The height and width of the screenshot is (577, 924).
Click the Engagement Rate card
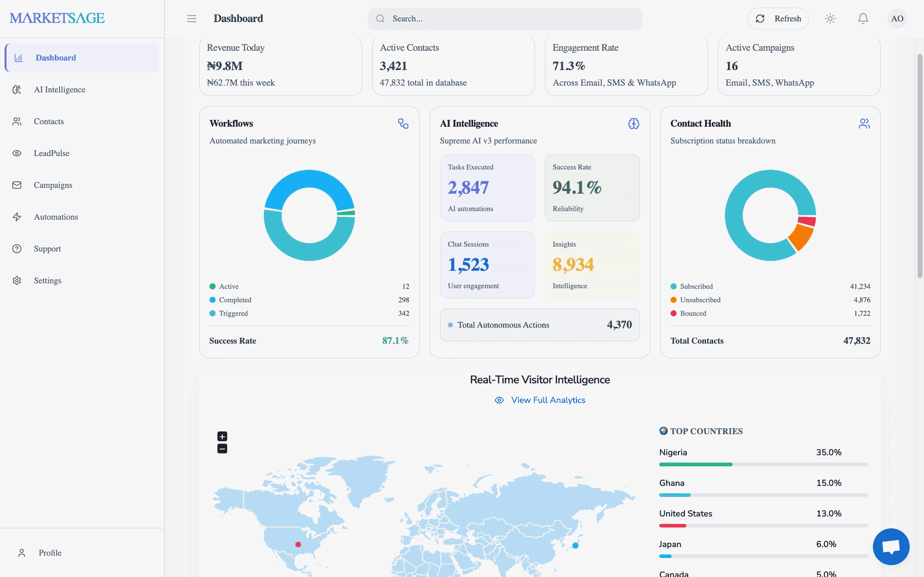click(x=626, y=66)
